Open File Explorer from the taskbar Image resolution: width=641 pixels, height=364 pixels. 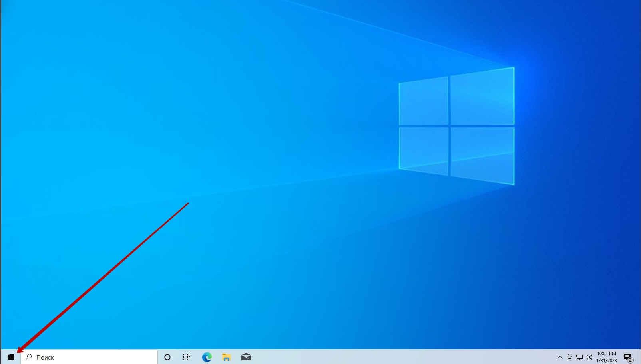point(226,357)
